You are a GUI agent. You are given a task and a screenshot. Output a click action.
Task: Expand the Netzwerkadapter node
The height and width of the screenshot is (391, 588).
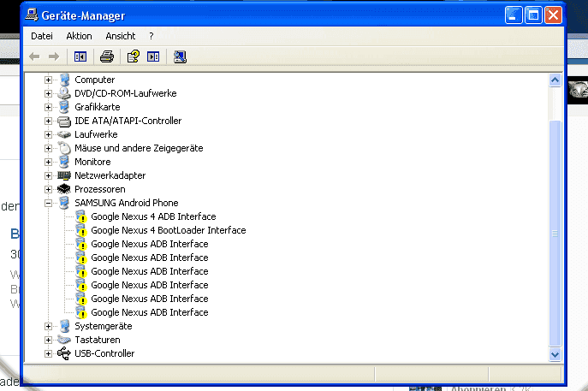(x=48, y=175)
